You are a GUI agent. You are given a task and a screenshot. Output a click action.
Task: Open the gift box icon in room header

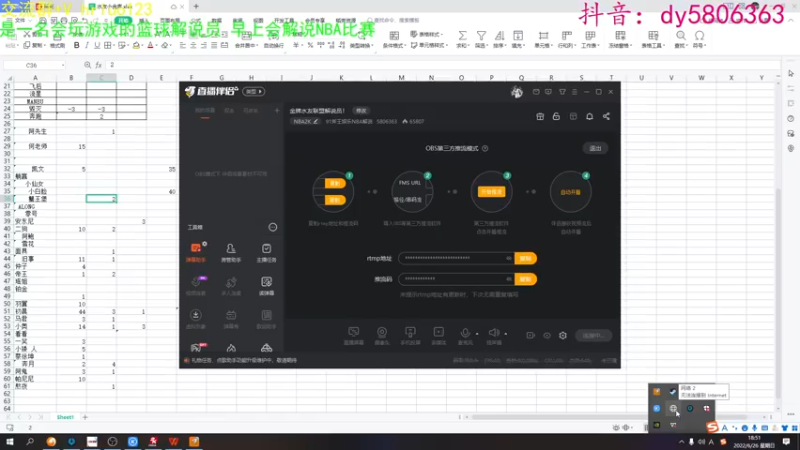540,117
